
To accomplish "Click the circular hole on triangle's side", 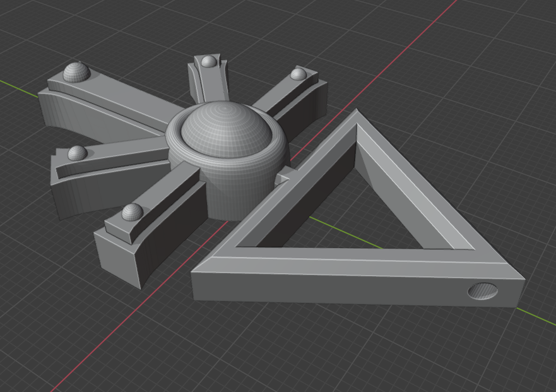I will 483,291.
